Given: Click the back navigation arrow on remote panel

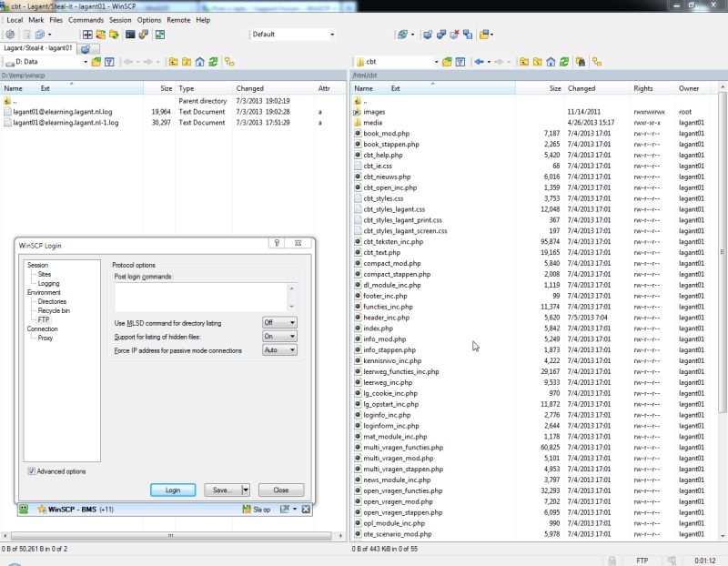Looking at the screenshot, I should tap(478, 62).
